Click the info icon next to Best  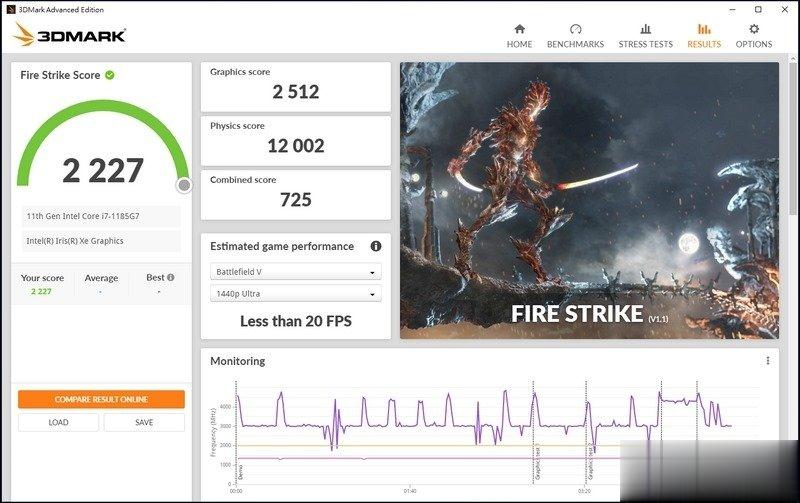(x=171, y=278)
